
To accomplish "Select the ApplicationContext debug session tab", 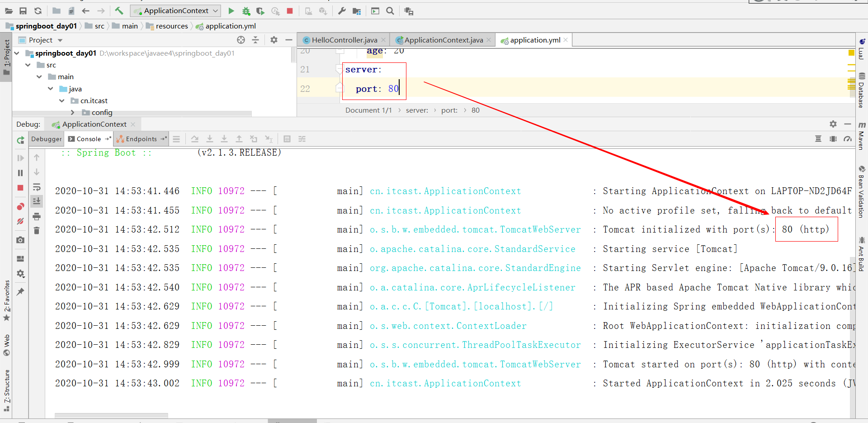I will coord(94,124).
